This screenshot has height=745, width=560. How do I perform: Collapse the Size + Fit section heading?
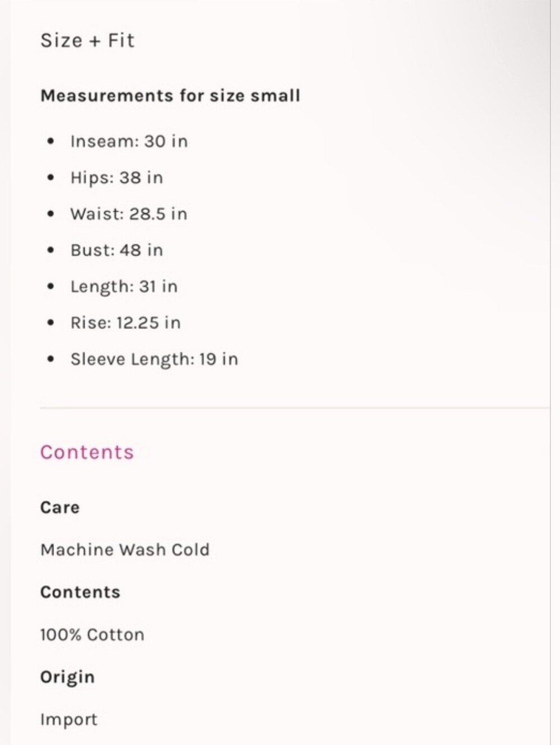87,40
